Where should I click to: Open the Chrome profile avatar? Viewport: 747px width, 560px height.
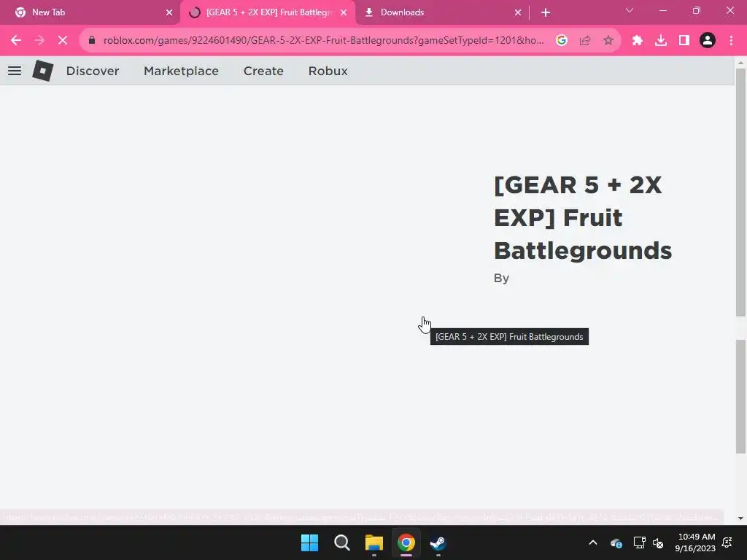pos(708,41)
